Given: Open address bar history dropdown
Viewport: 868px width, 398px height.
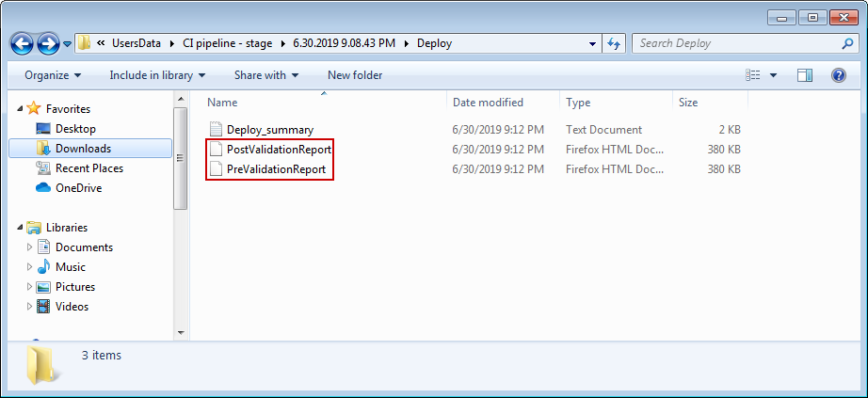Looking at the screenshot, I should coord(592,43).
